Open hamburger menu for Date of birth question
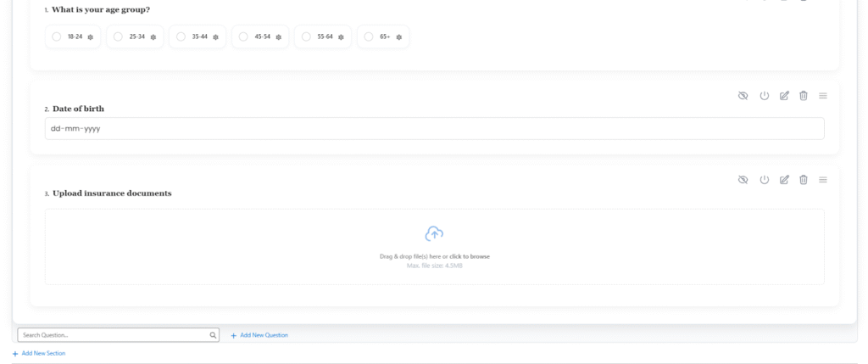 (x=823, y=96)
